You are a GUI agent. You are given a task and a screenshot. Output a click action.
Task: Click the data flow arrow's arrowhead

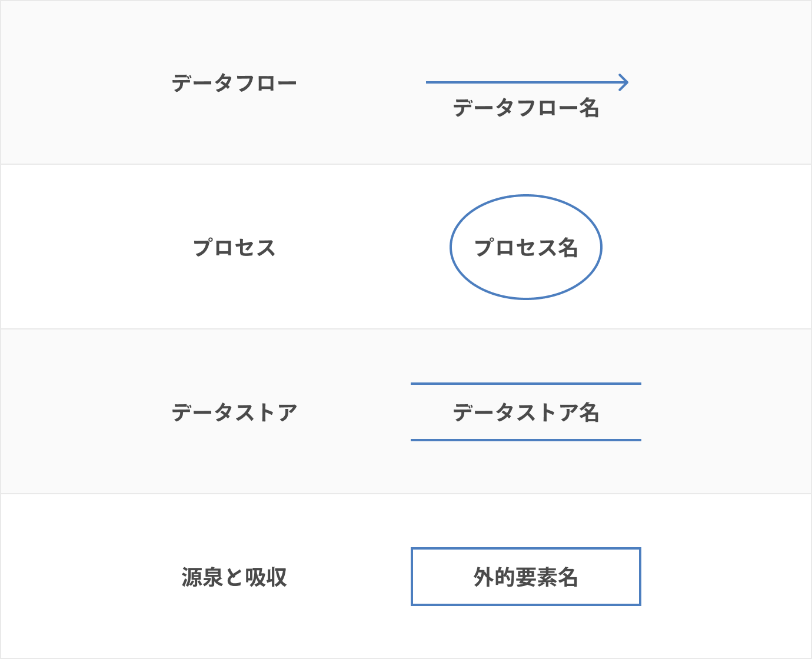coord(625,82)
